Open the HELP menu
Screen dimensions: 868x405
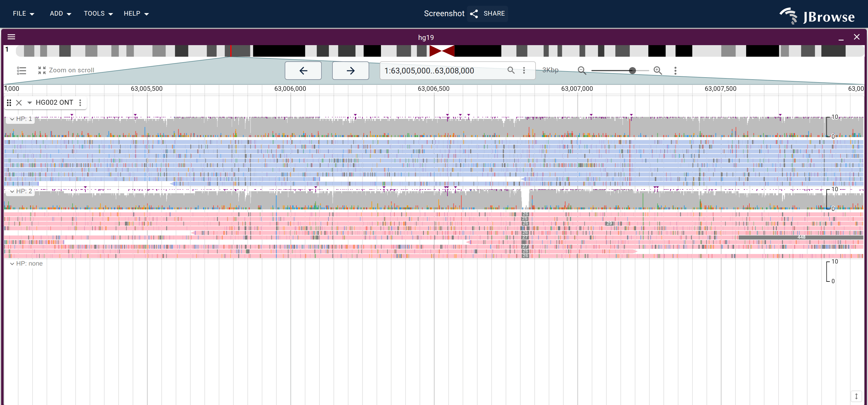click(x=136, y=14)
